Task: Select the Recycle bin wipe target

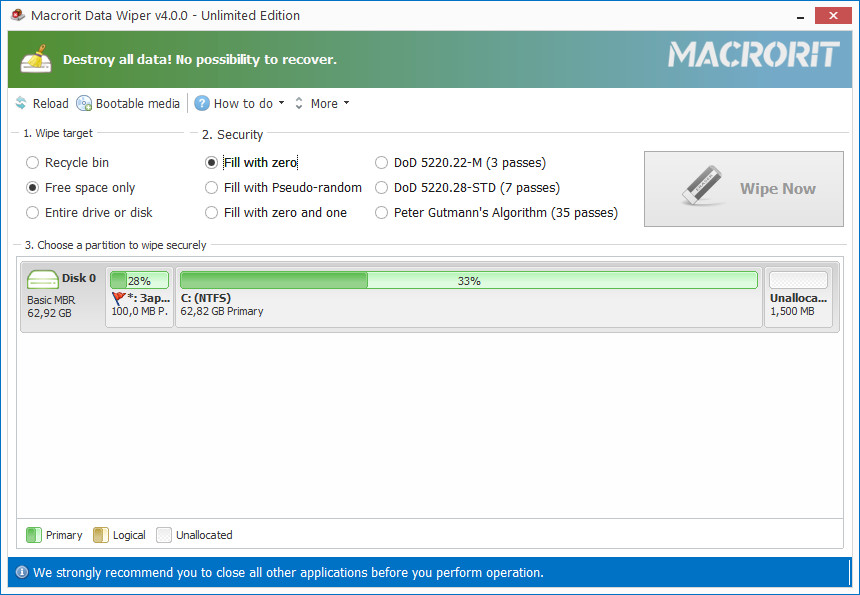Action: (x=67, y=163)
